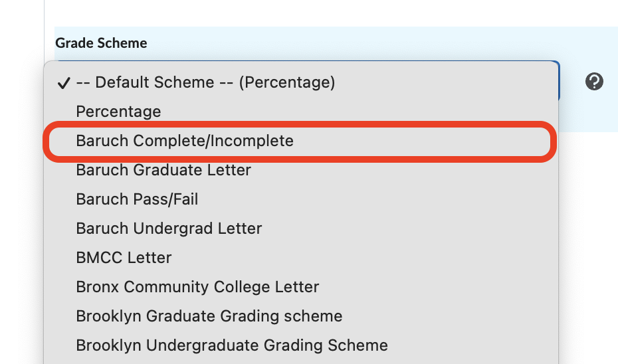
Task: Click the white margin left of the list
Action: click(20, 199)
